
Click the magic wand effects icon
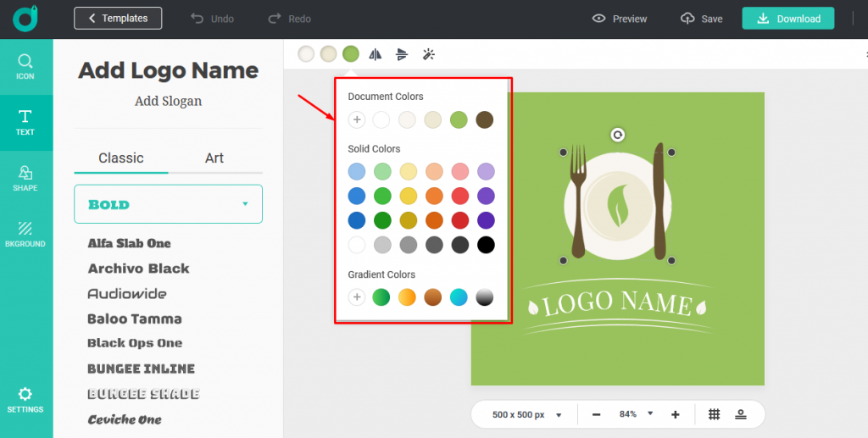click(x=428, y=54)
